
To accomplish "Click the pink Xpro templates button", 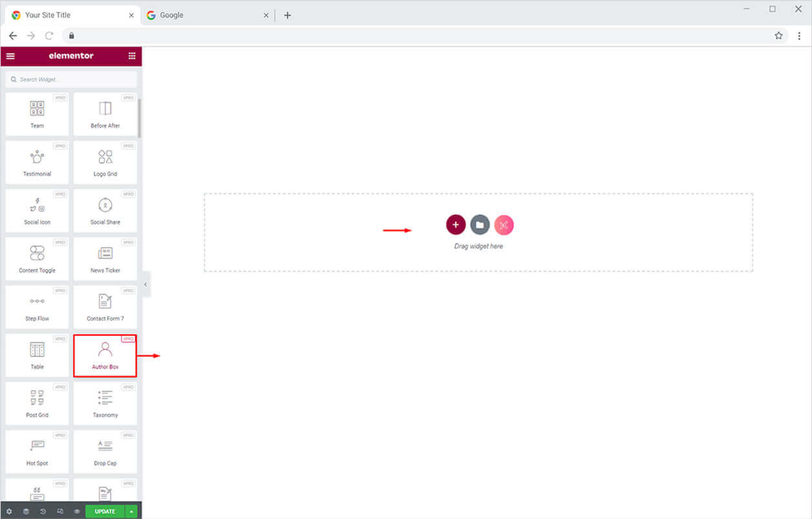I will [x=504, y=225].
